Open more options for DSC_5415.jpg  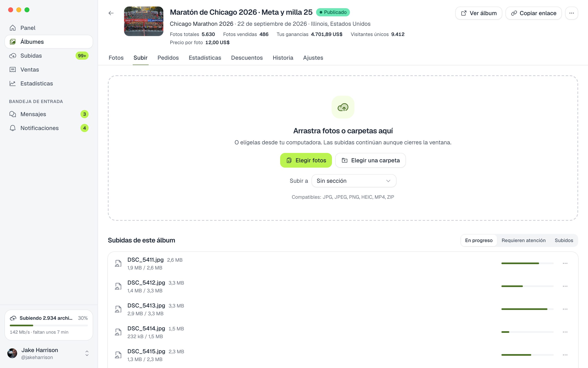(565, 355)
